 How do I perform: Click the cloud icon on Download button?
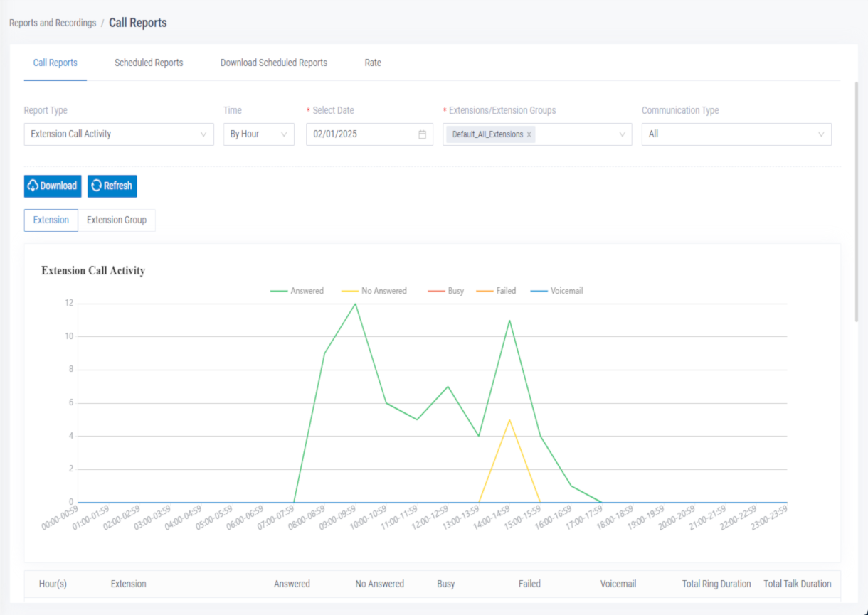(x=33, y=186)
